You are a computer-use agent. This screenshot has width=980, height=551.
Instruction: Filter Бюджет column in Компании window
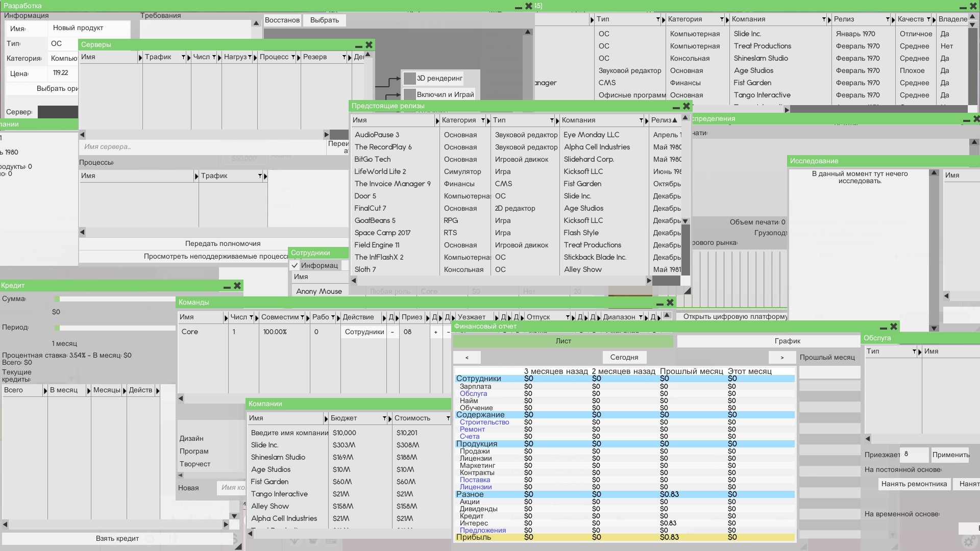[384, 418]
